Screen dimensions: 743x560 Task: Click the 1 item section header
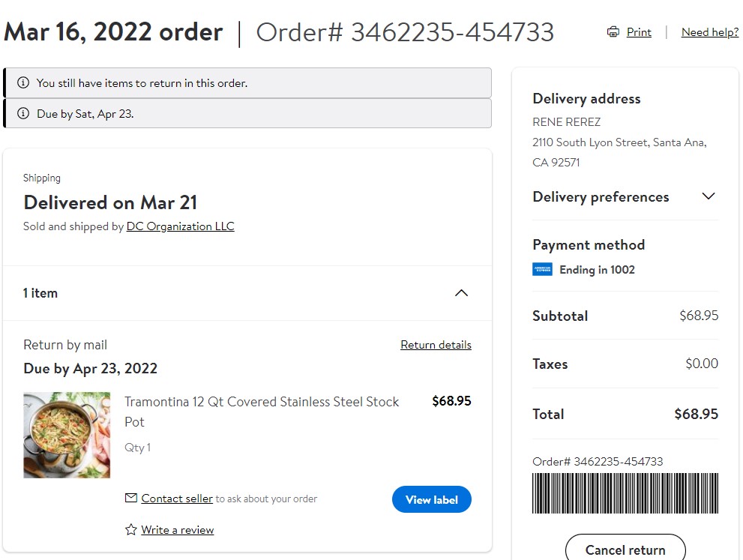pyautogui.click(x=247, y=293)
